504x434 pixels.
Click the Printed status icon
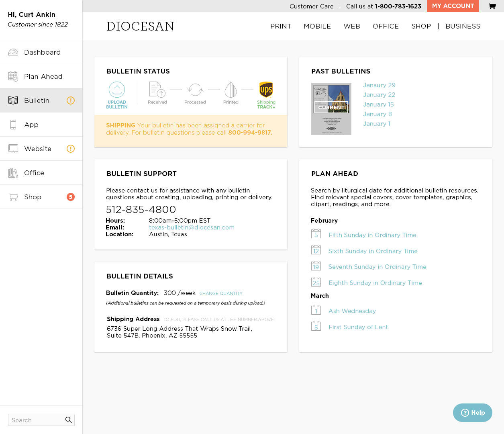point(231,90)
